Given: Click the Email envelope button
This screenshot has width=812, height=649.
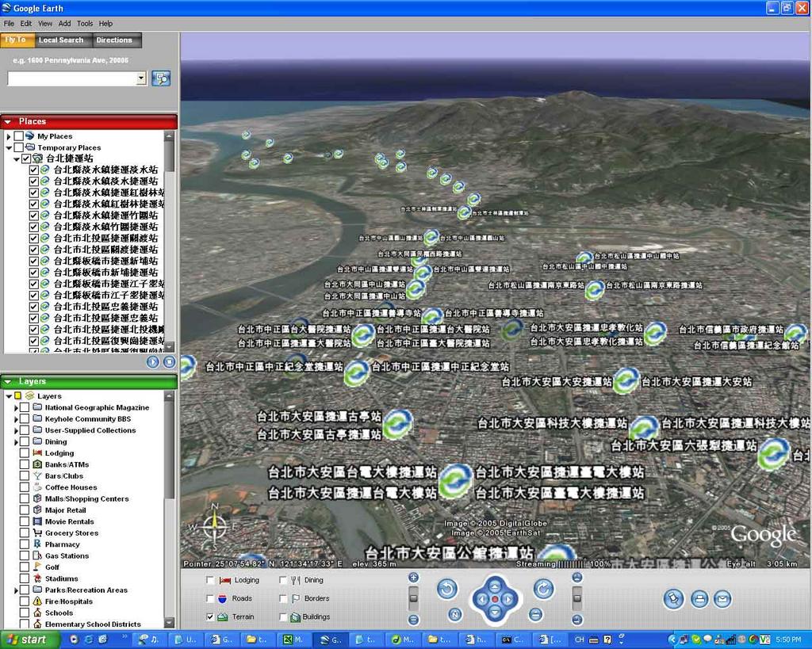Looking at the screenshot, I should tap(722, 599).
